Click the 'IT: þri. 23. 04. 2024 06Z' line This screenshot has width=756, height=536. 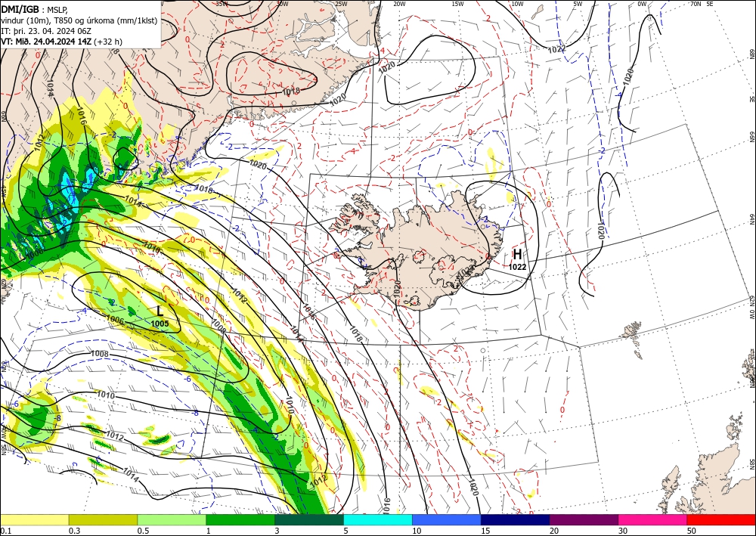tap(46, 31)
